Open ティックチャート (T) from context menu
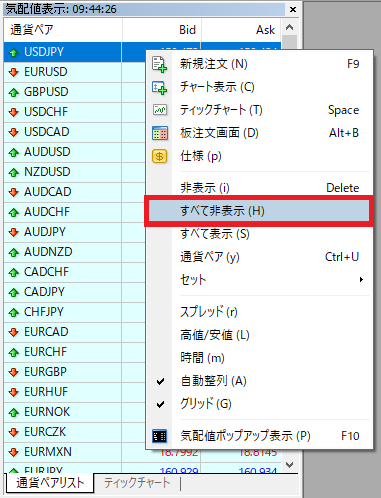 click(x=259, y=110)
